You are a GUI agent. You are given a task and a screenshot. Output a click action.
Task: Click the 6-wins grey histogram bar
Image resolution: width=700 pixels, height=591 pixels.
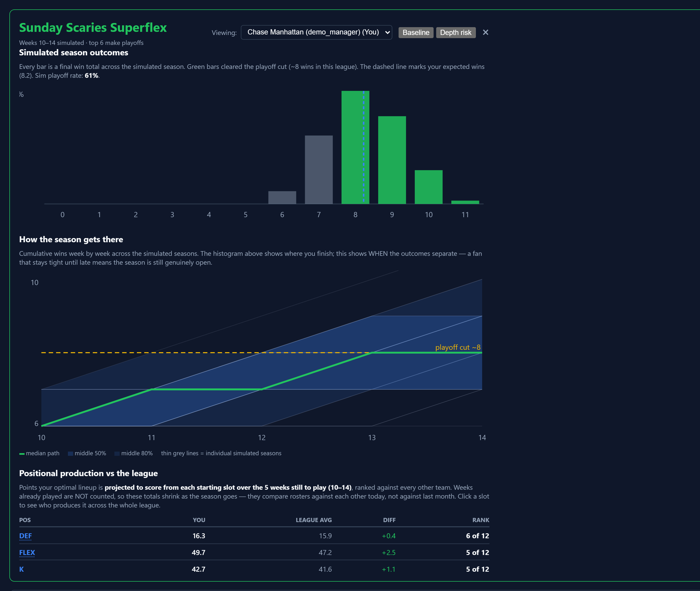(282, 197)
